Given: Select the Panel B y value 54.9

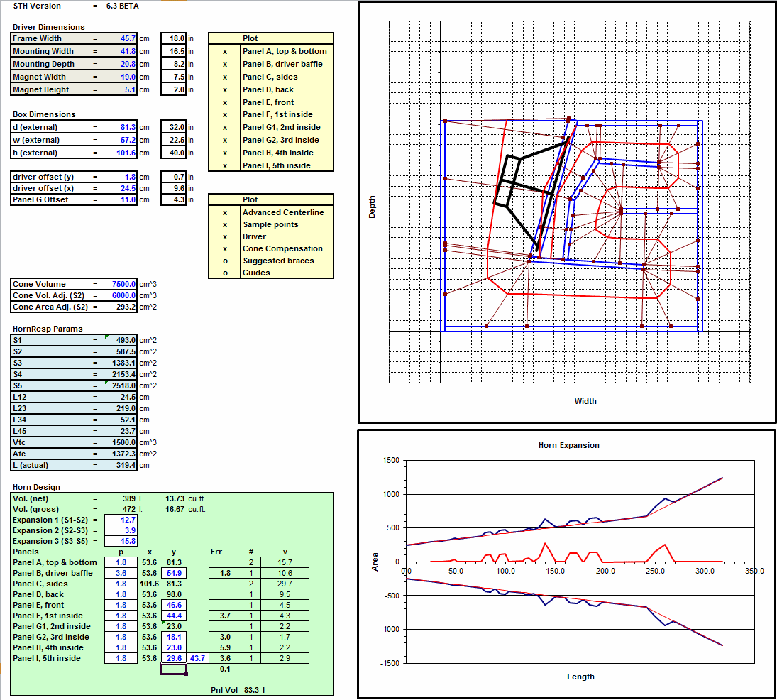Looking at the screenshot, I should pos(174,573).
